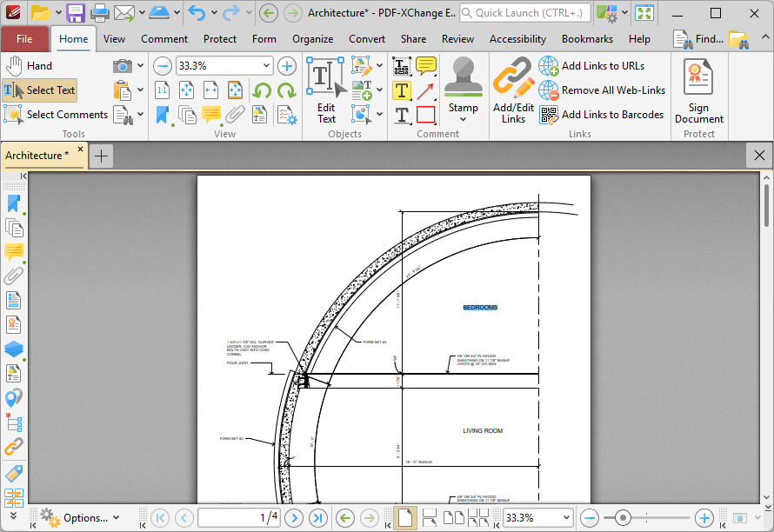
Task: Open the Links pane chain icon in sidebar
Action: click(14, 447)
